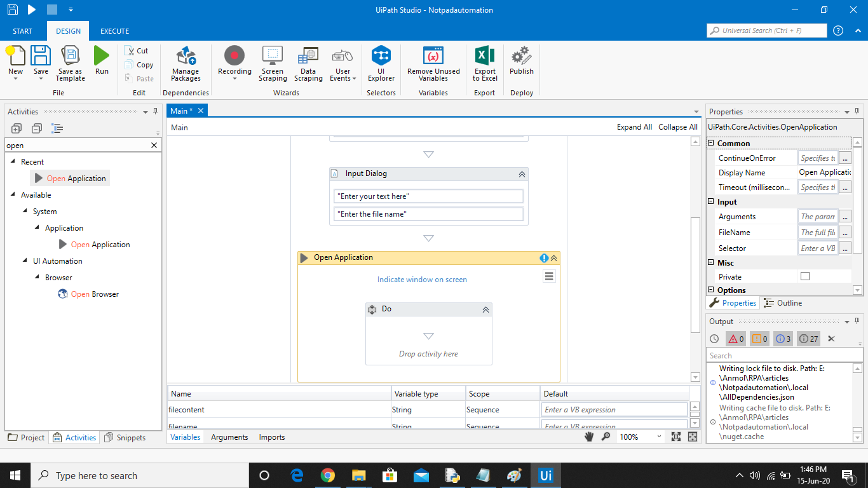Click Collapse All in designer
The width and height of the screenshot is (868, 488).
[678, 127]
